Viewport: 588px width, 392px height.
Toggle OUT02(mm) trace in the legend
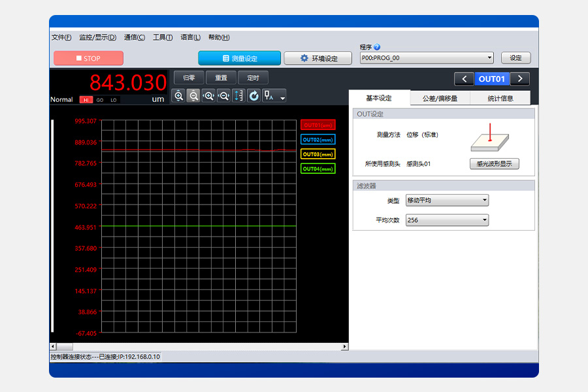coord(318,140)
